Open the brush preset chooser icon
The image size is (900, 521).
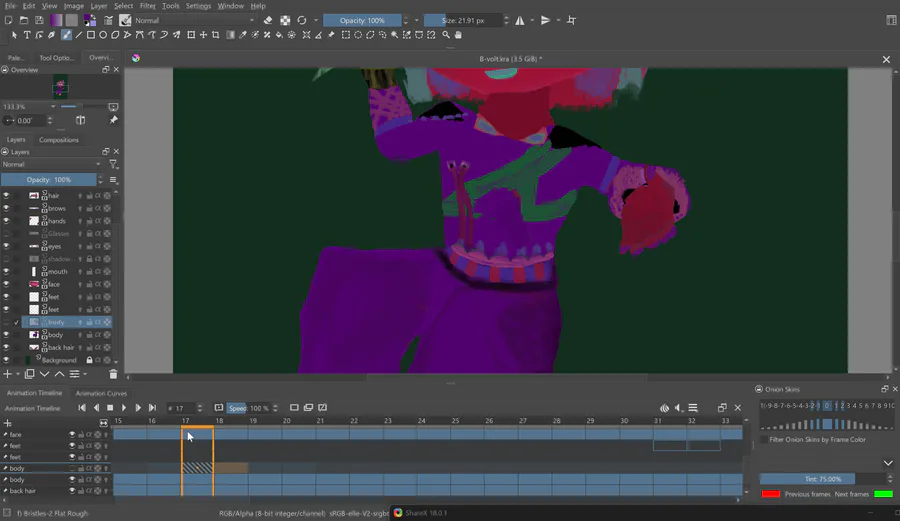pyautogui.click(x=125, y=20)
